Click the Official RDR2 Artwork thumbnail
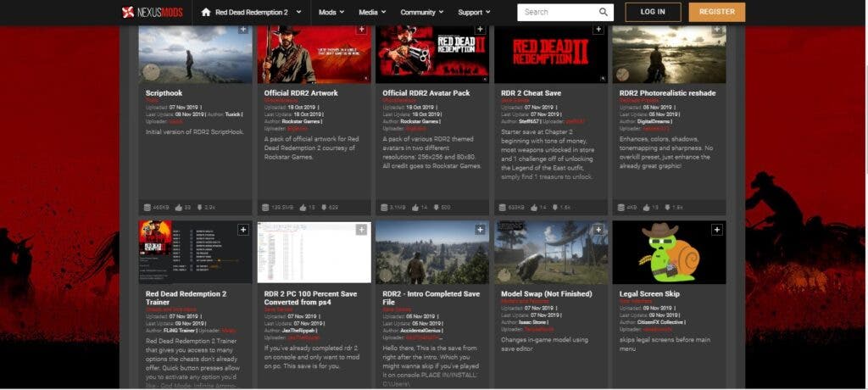This screenshot has width=868, height=390. pyautogui.click(x=314, y=54)
